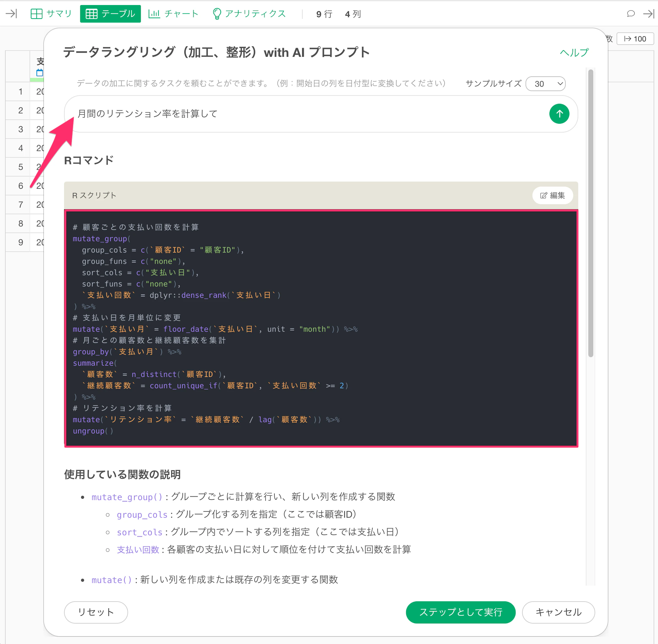This screenshot has height=644, width=658.
Task: Click the Rコマンド heading
Action: 89,160
